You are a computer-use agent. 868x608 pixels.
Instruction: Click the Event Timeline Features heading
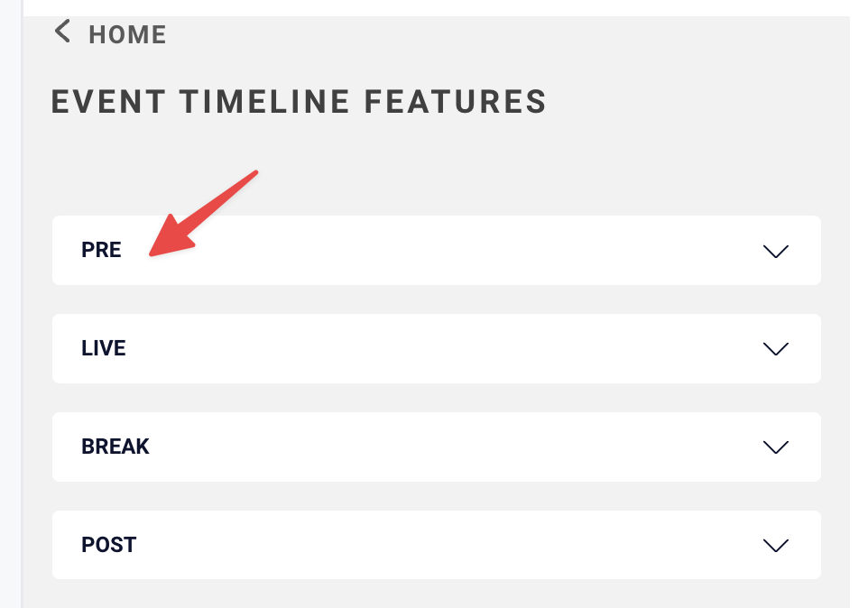[299, 102]
